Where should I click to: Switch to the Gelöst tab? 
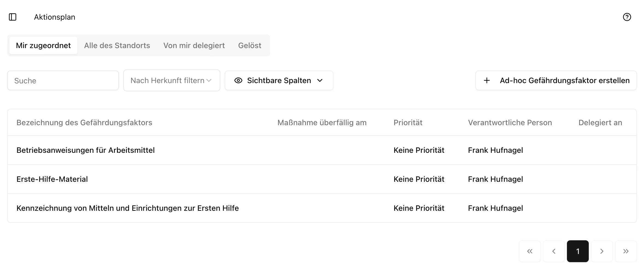click(249, 45)
